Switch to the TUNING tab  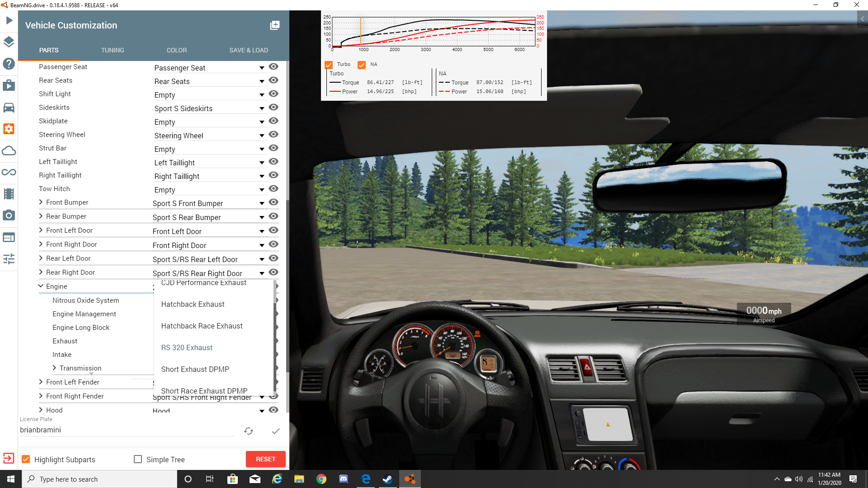pos(113,50)
